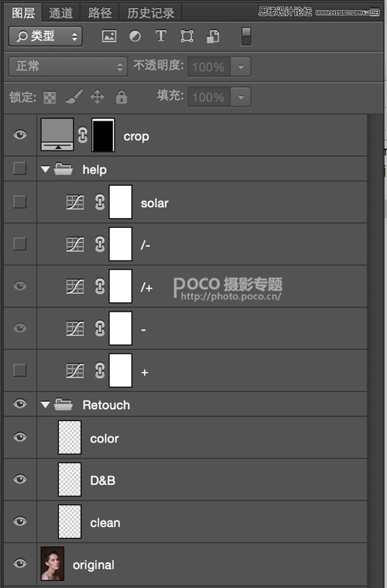Select crop layer's black mask thumbnail
Viewport: 387px width, 588px height.
[103, 135]
